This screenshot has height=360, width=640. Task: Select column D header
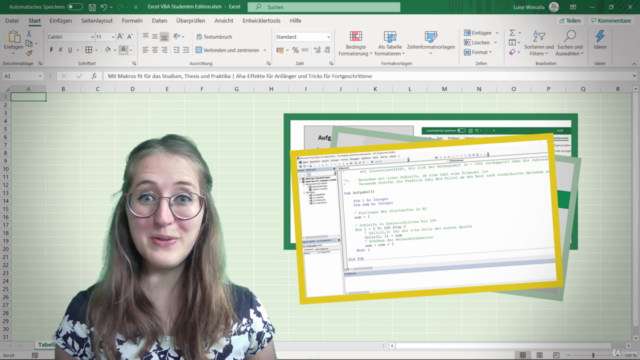click(x=132, y=89)
